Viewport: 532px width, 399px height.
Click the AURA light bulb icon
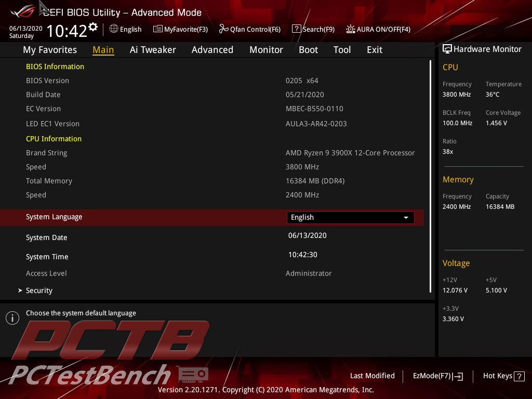click(x=351, y=29)
